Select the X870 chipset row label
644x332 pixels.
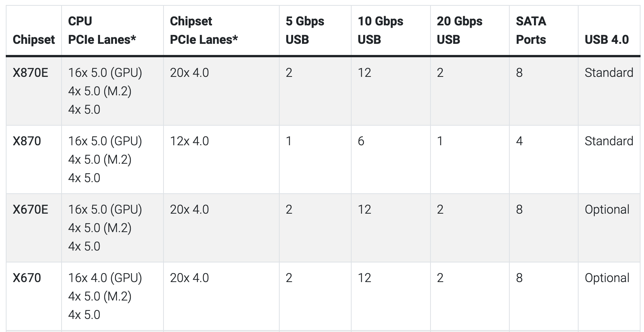pyautogui.click(x=27, y=141)
